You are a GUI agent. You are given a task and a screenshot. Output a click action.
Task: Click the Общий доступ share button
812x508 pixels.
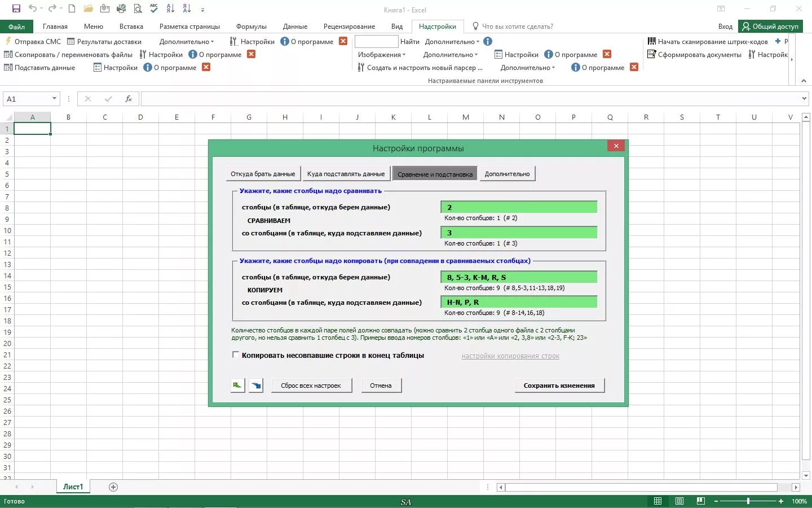770,26
